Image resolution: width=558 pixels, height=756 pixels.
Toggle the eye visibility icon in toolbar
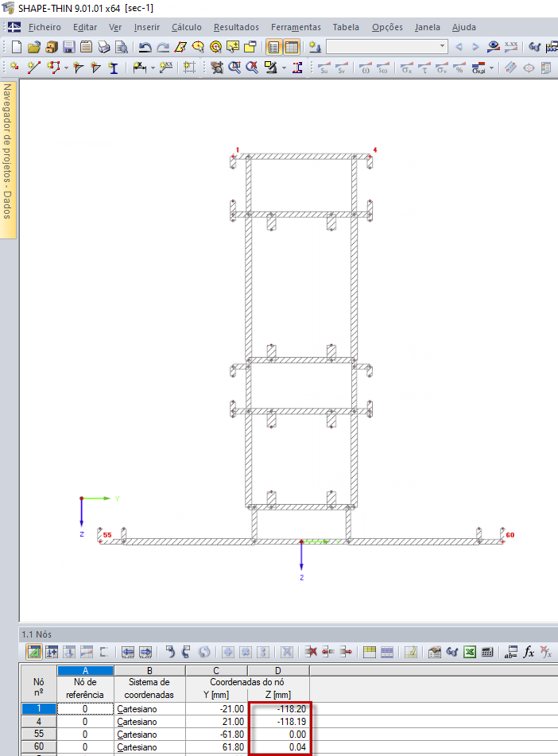coord(493,47)
